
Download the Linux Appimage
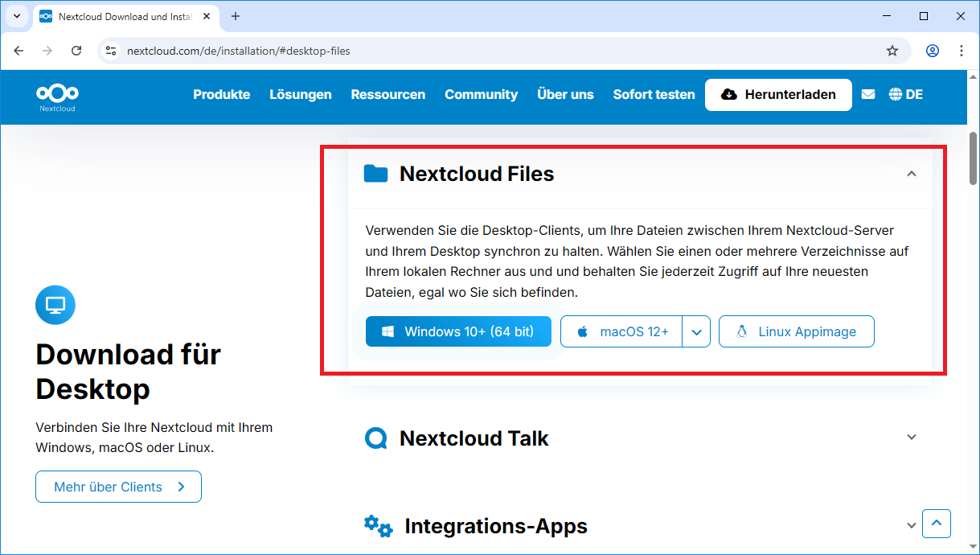796,331
